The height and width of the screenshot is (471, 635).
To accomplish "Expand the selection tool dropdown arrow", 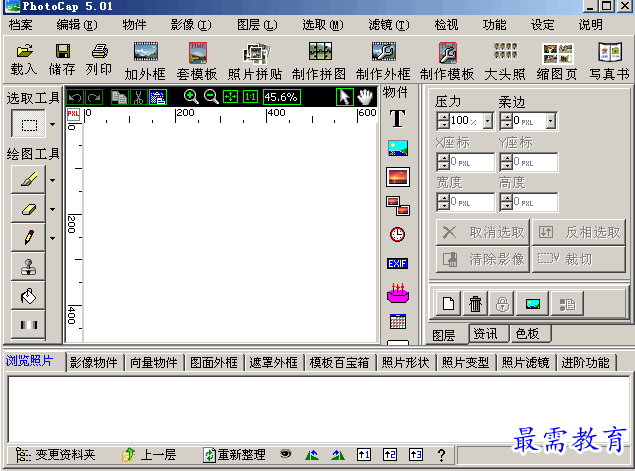I will point(53,124).
